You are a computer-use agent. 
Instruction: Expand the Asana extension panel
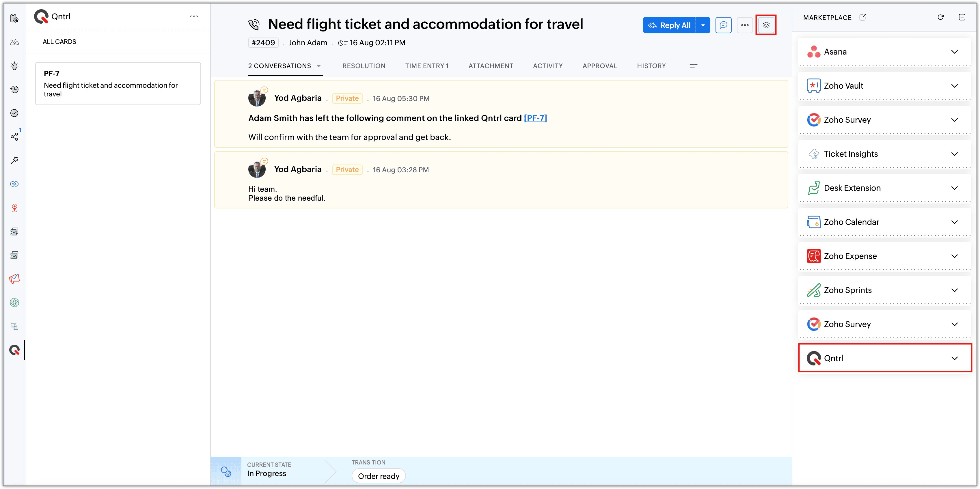[954, 52]
